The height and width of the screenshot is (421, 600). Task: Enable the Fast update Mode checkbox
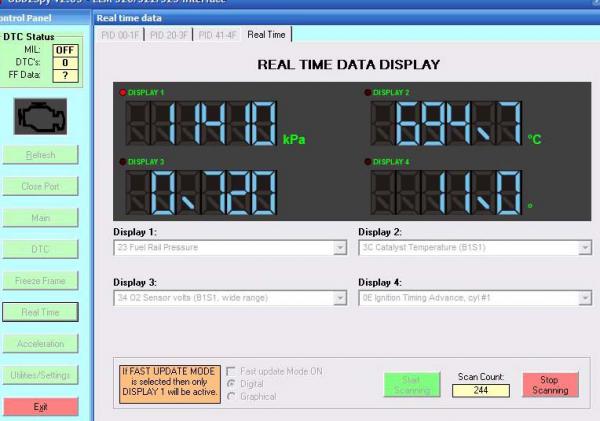tap(232, 370)
